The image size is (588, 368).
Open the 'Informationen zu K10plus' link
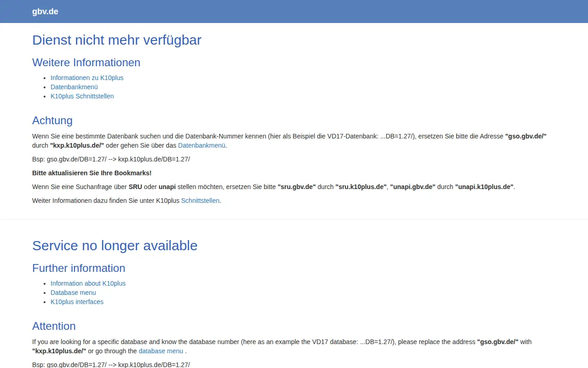pos(87,78)
